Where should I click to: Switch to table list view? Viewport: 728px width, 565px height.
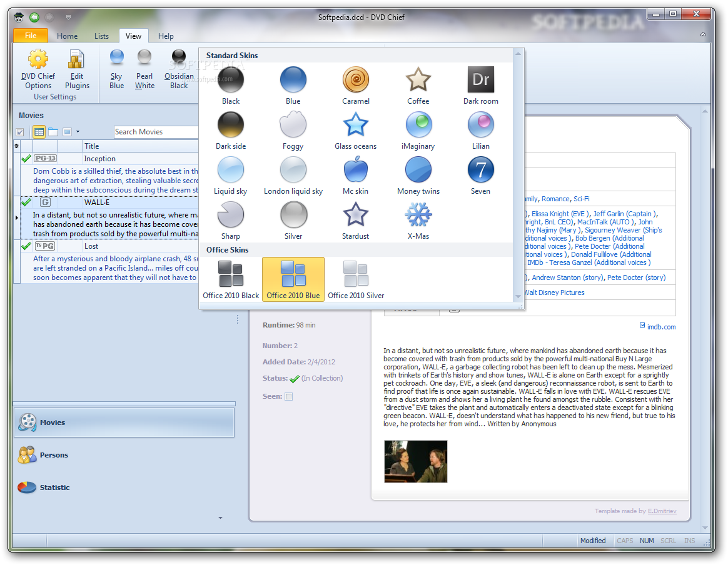39,132
